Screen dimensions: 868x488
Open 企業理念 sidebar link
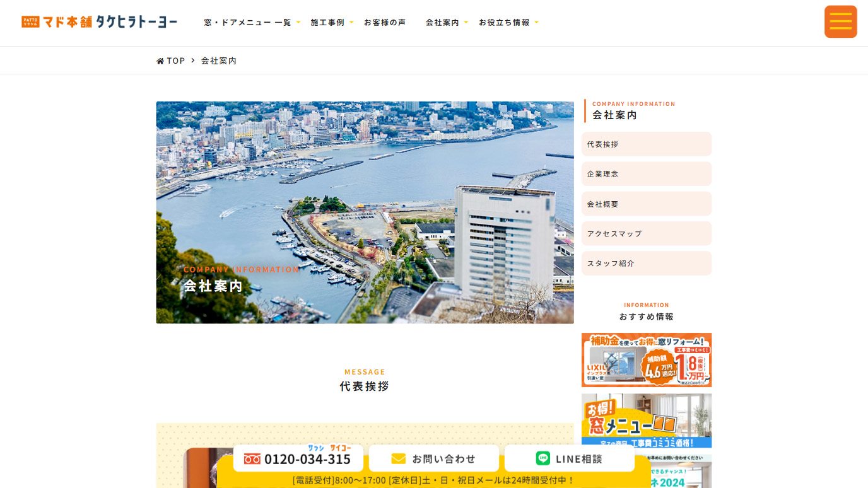click(x=647, y=173)
